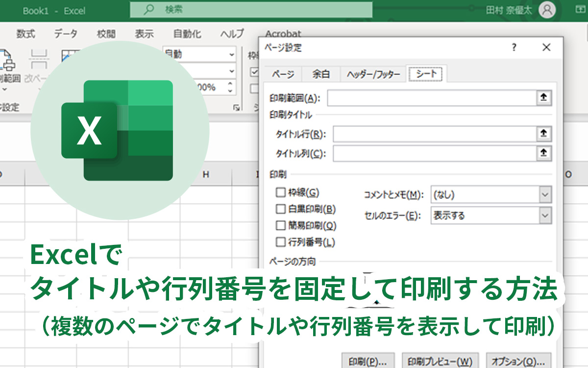Screen dimensions: 588x368
Task: Click the 印刷タイトル section label
Action: (x=291, y=115)
